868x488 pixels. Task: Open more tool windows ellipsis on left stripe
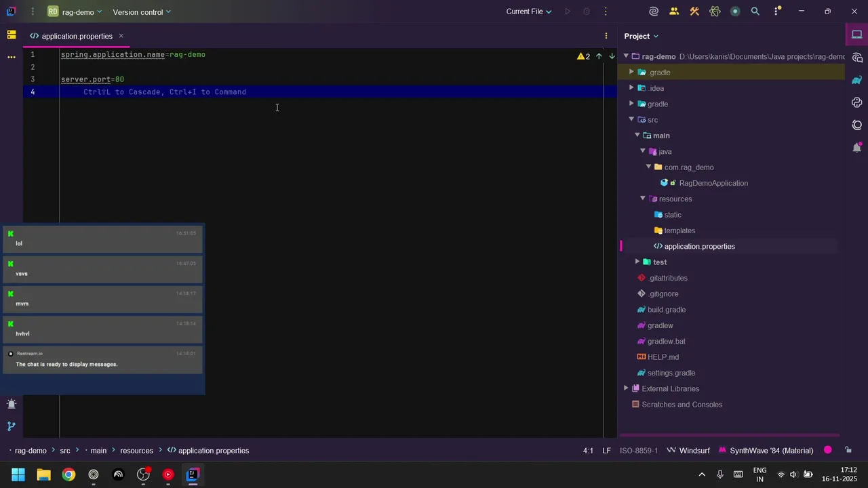(x=12, y=57)
